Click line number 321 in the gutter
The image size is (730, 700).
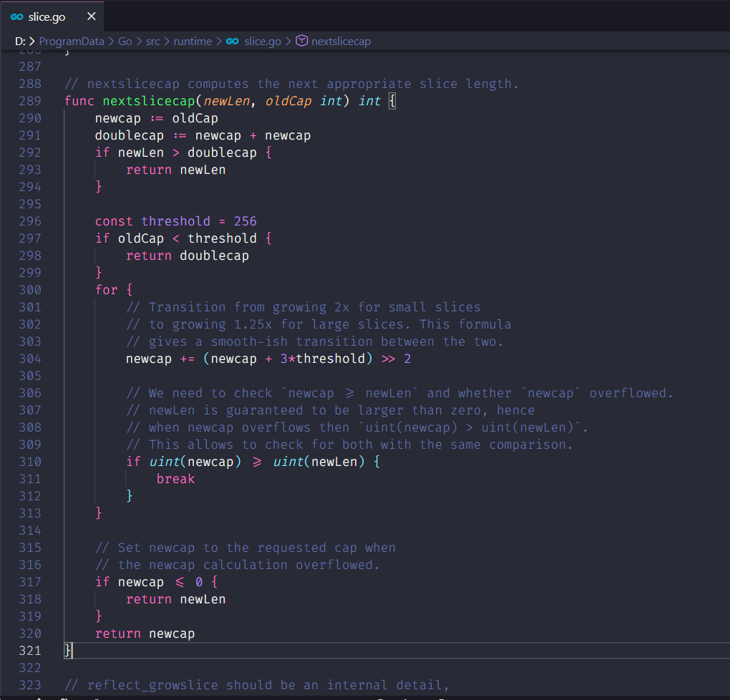[x=30, y=651]
